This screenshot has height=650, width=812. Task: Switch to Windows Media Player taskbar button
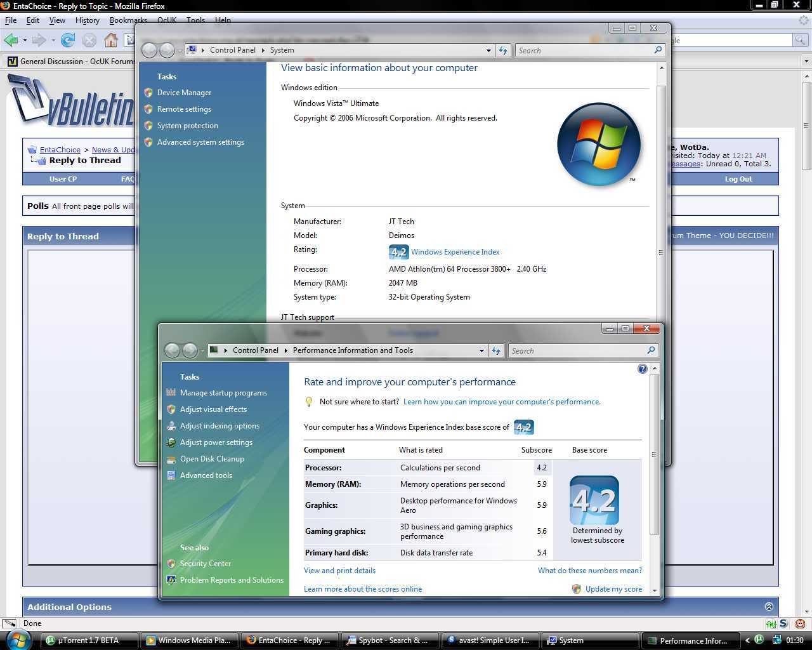(190, 640)
